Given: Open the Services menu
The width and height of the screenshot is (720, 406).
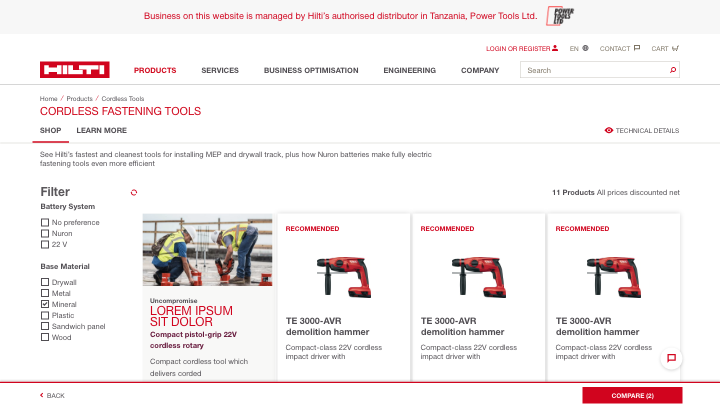Looking at the screenshot, I should point(220,70).
